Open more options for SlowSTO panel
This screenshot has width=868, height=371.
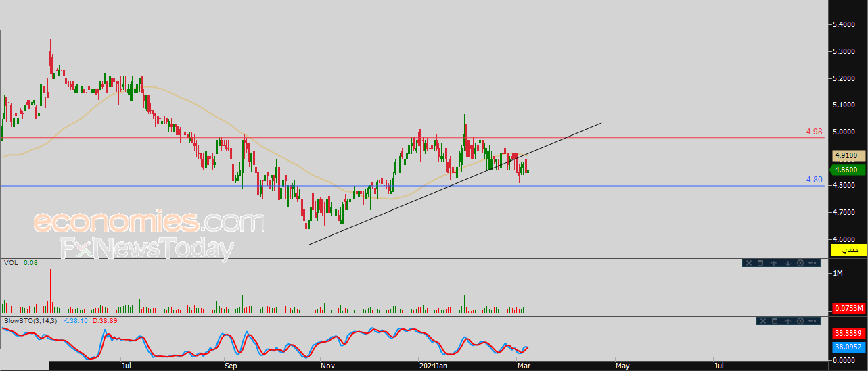812,321
